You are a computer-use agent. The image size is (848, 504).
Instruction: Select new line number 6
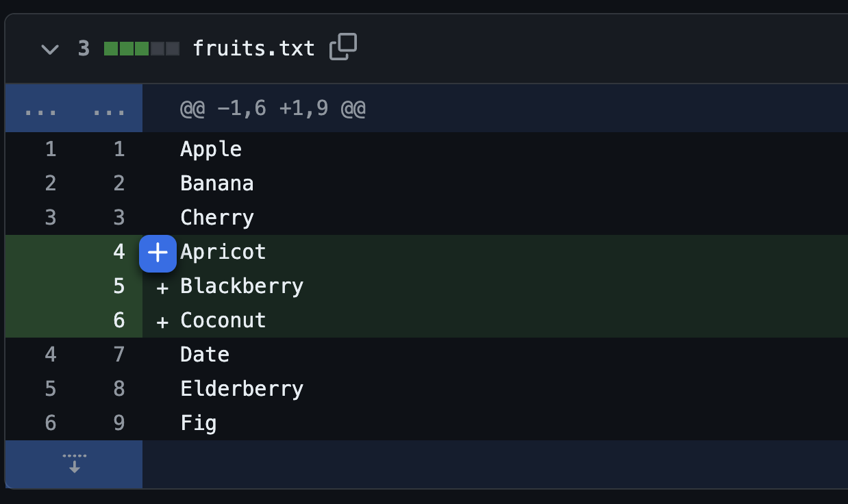(x=119, y=320)
